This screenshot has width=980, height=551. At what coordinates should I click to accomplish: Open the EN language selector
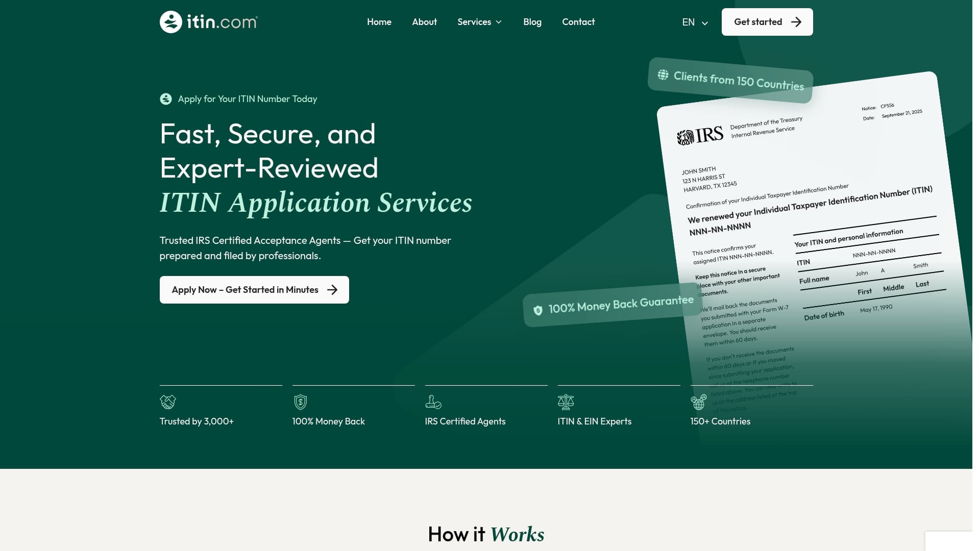pyautogui.click(x=695, y=22)
